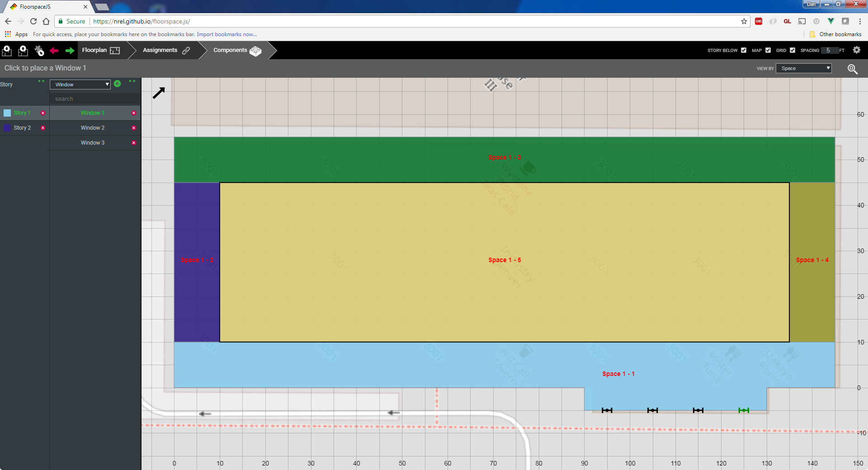Click the Import bookmarks now link
The height and width of the screenshot is (470, 868).
point(226,34)
